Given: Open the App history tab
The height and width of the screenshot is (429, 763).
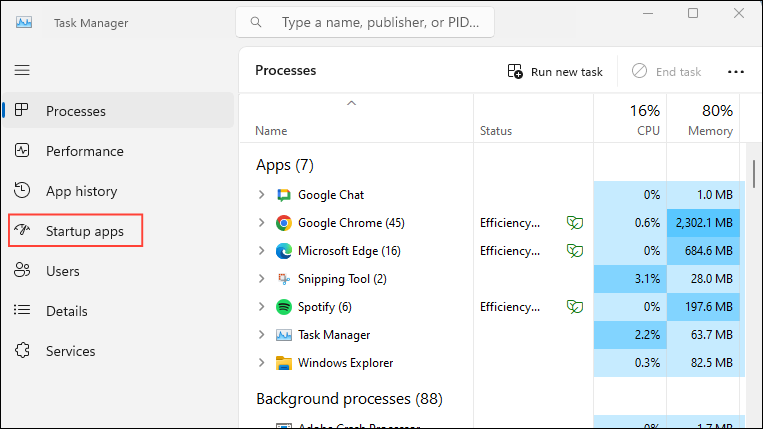Looking at the screenshot, I should tap(118, 191).
